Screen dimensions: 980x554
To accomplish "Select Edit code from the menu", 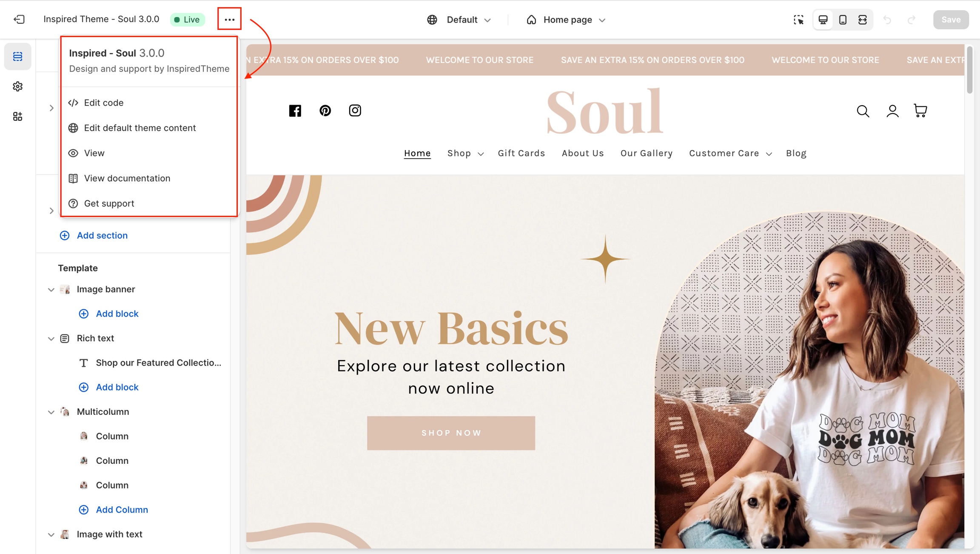I will pyautogui.click(x=103, y=103).
